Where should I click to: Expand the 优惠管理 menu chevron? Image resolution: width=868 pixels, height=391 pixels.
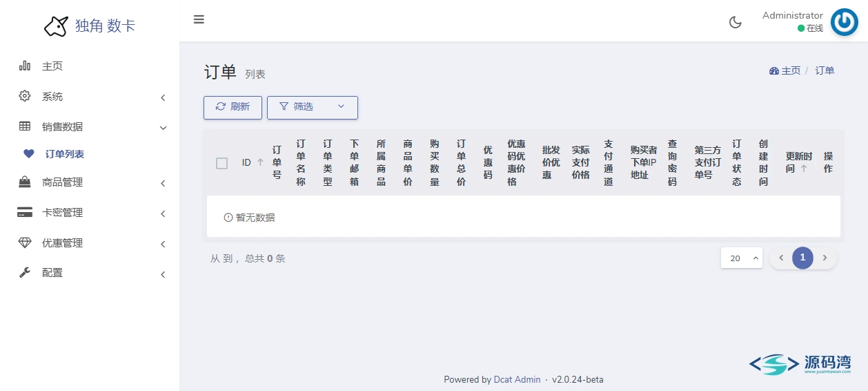163,244
